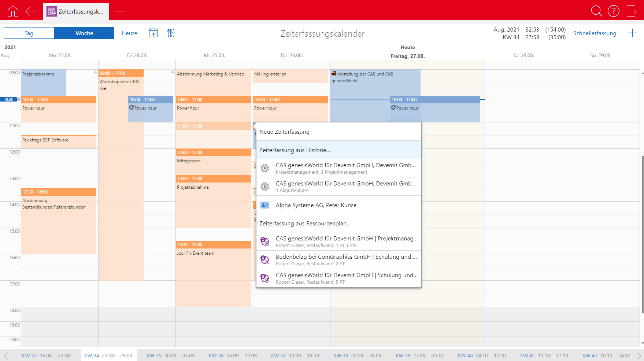Click the contact card icon for Alpha Systeme AG

pyautogui.click(x=265, y=205)
